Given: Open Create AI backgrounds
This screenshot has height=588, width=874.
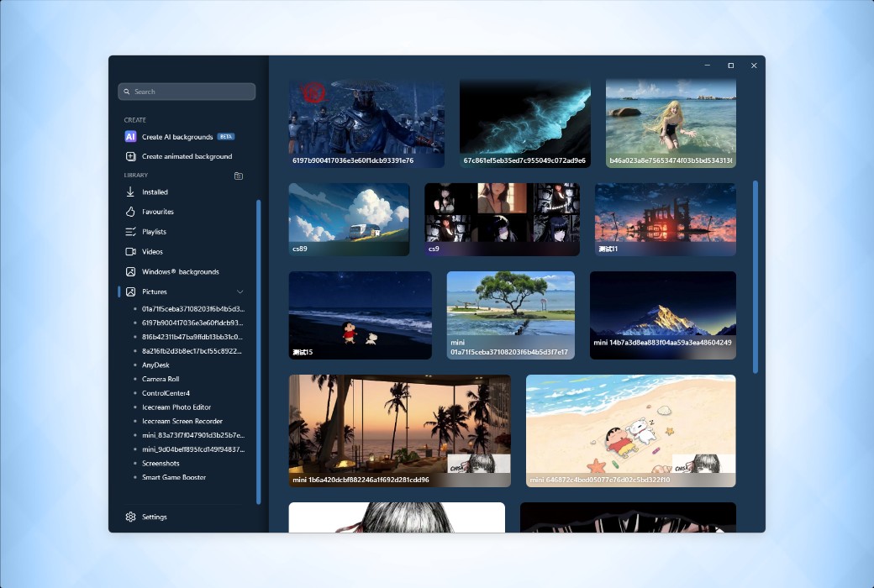Looking at the screenshot, I should [177, 137].
